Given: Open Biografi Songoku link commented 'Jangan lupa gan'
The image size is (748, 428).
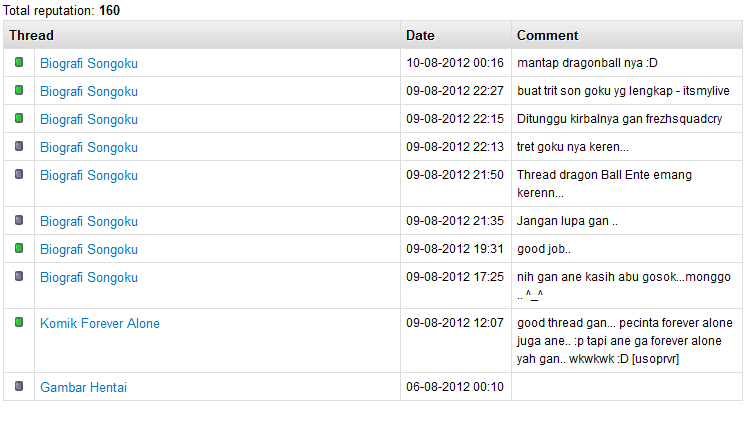Looking at the screenshot, I should click(x=89, y=221).
